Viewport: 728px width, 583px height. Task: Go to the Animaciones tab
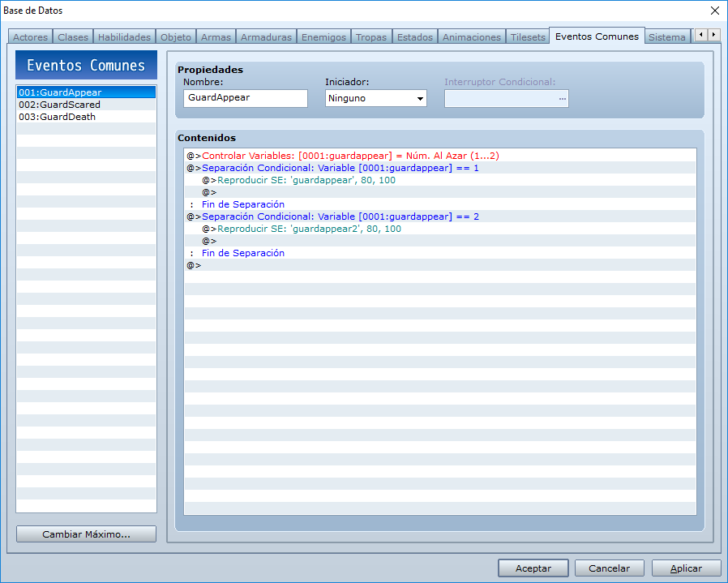(x=471, y=37)
